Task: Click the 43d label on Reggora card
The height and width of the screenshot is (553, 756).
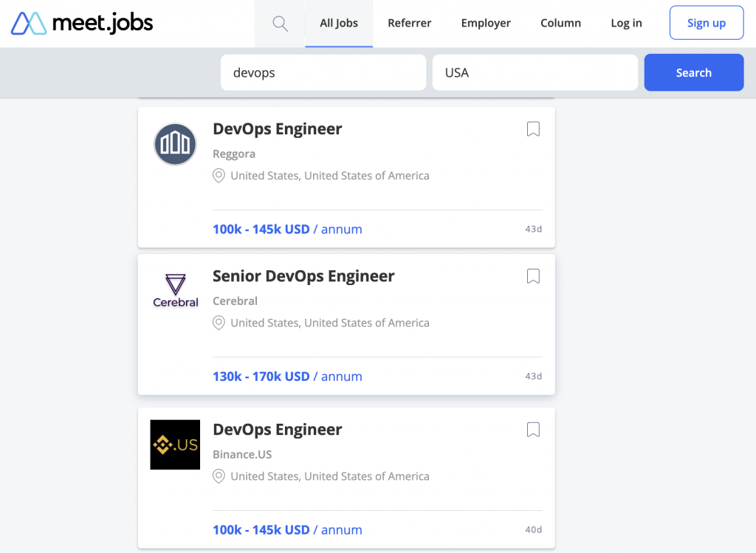Action: [533, 229]
